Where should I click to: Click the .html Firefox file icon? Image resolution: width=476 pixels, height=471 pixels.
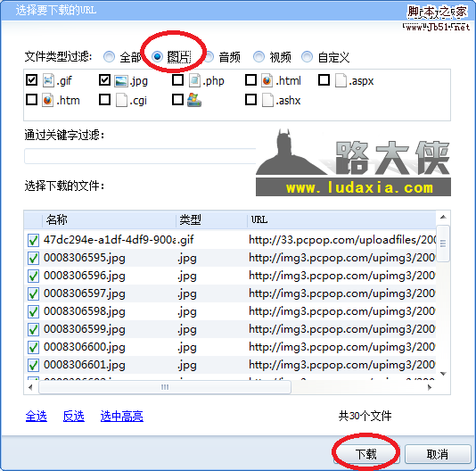click(x=267, y=80)
